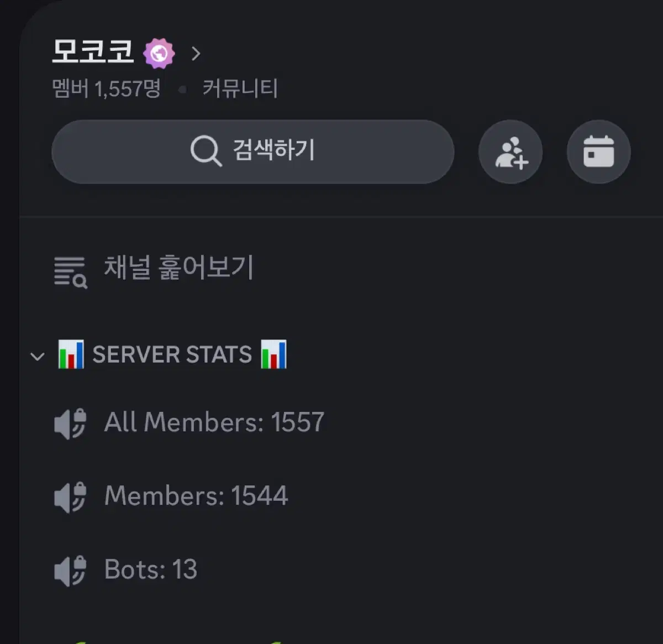Click the Browse Channels list icon

70,272
